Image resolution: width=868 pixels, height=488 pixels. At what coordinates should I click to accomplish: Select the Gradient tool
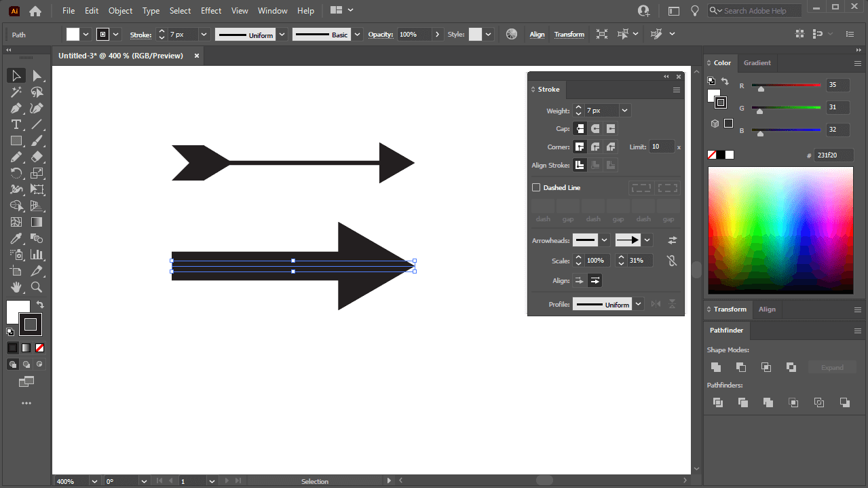point(37,222)
